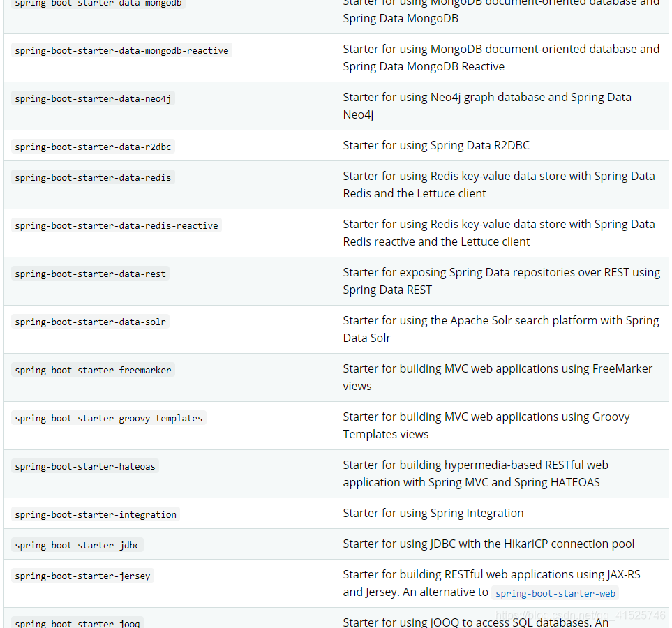Click the spring-boot-starter-data-mongodb-reactive entry
The height and width of the screenshot is (628, 672).
[121, 50]
